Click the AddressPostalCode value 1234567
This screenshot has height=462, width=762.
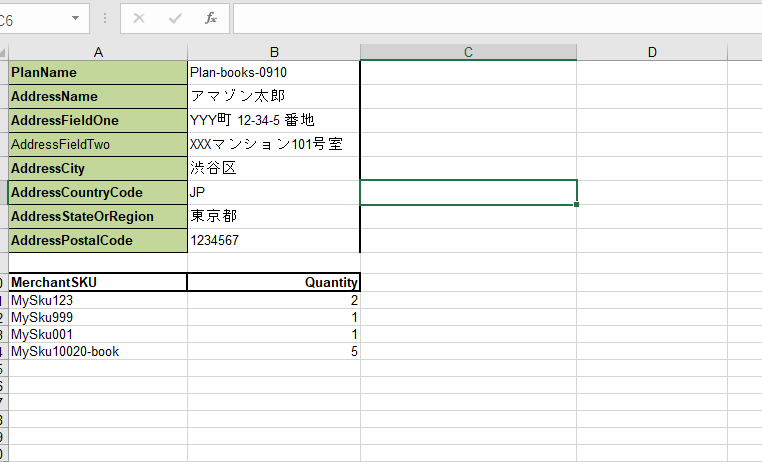pos(273,240)
